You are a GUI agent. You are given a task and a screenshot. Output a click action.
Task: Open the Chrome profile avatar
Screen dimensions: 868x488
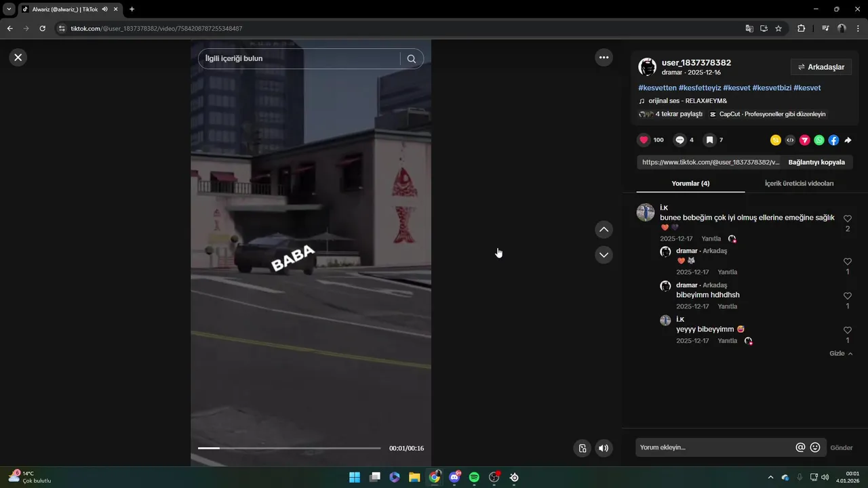point(842,28)
